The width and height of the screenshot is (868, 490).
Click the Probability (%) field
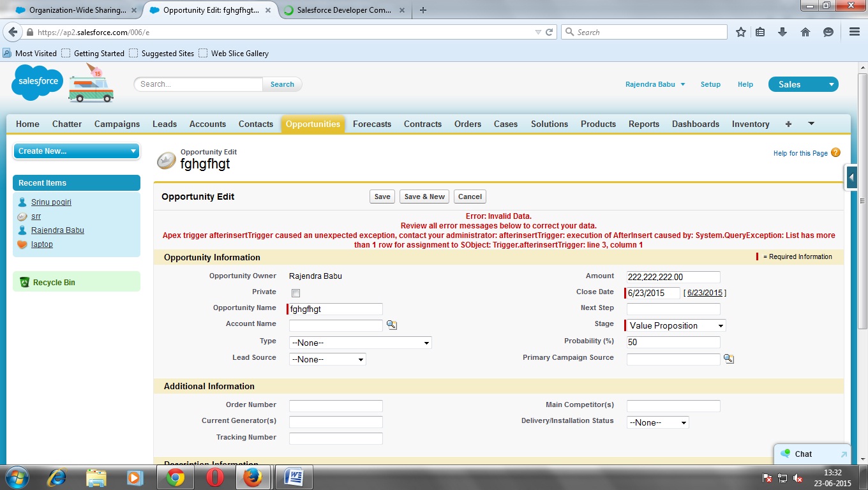pyautogui.click(x=673, y=342)
